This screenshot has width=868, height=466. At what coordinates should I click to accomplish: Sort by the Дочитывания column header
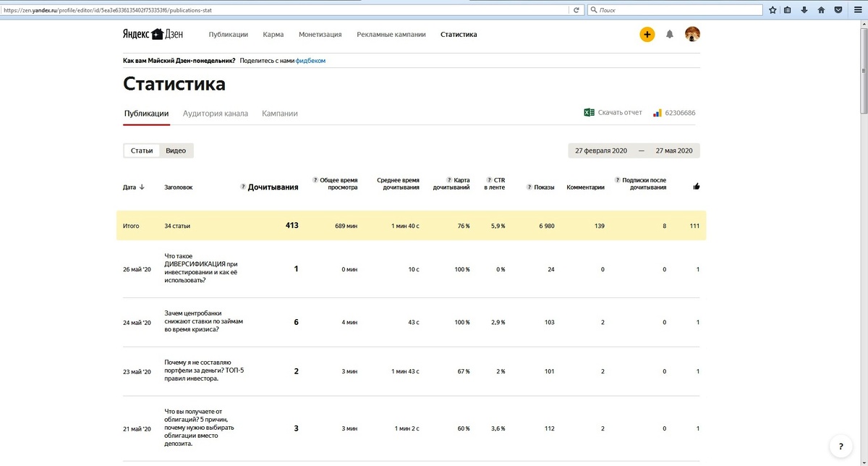coord(273,187)
